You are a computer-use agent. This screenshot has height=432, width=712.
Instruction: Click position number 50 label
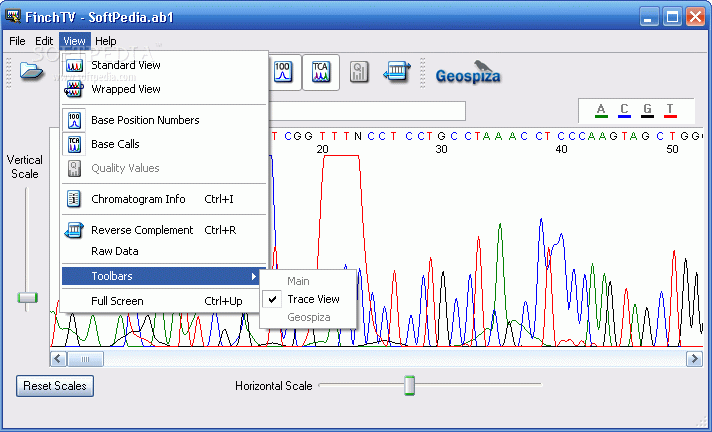point(672,149)
